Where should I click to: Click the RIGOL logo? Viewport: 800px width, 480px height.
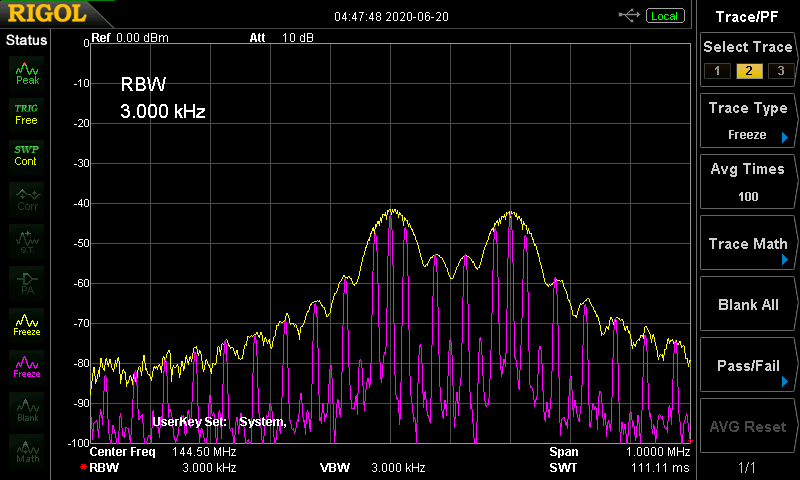tap(47, 14)
